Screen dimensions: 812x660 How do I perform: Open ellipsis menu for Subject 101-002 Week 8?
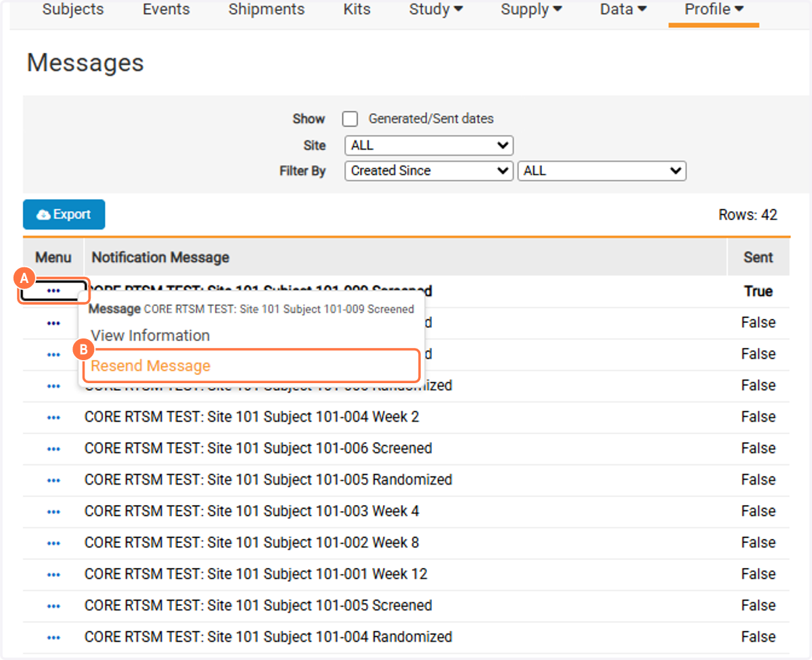[x=53, y=544]
